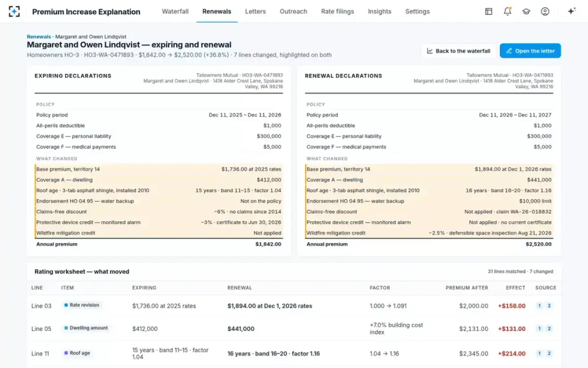Click the LINE column header
This screenshot has width=588, height=368.
(x=37, y=288)
